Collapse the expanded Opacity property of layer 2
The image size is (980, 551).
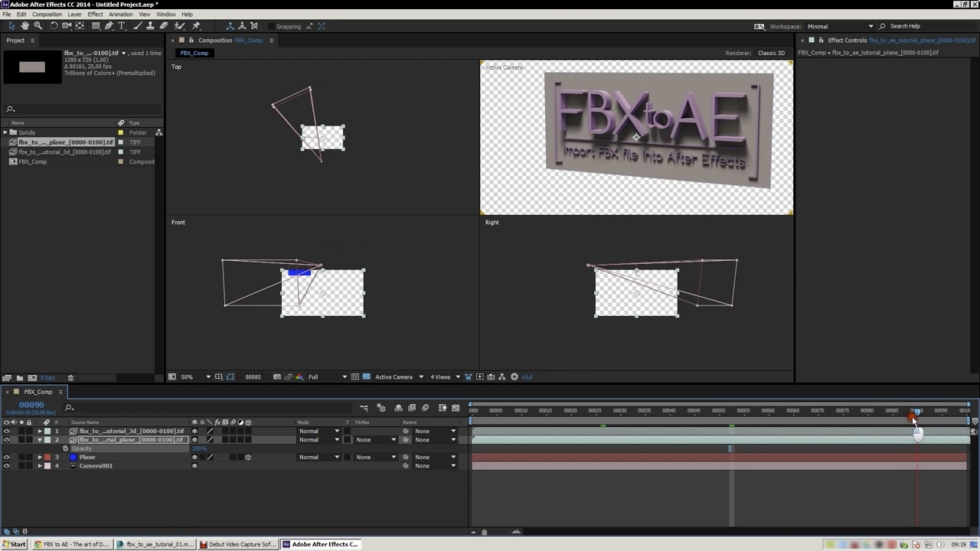pos(41,440)
